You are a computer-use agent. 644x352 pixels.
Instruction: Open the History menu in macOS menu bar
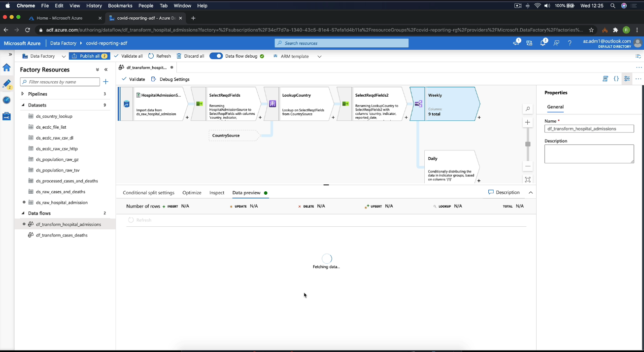click(x=94, y=5)
